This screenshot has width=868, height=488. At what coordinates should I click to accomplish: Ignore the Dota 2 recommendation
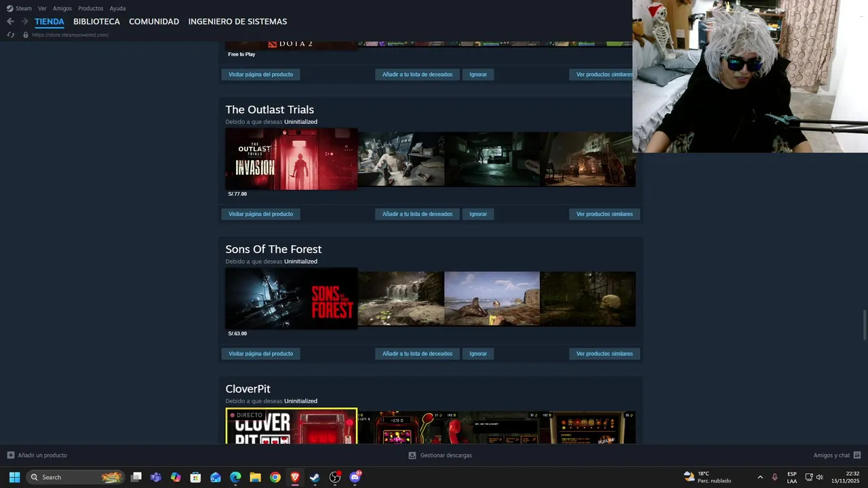tap(478, 75)
